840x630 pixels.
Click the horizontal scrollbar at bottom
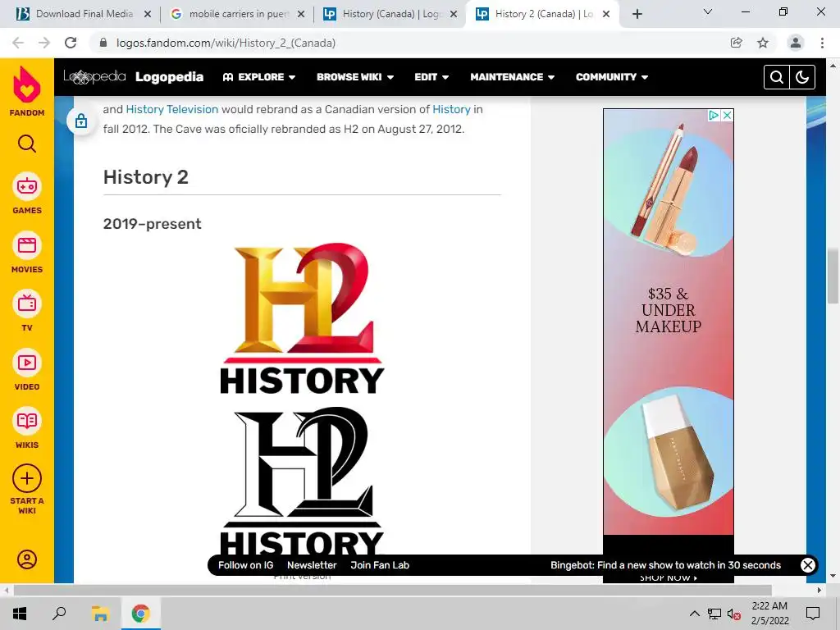(393, 591)
